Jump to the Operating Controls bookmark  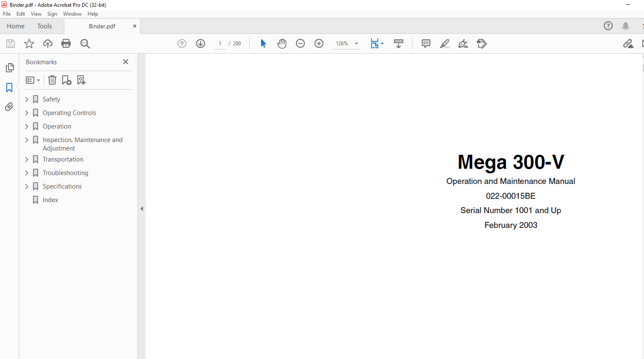click(69, 113)
